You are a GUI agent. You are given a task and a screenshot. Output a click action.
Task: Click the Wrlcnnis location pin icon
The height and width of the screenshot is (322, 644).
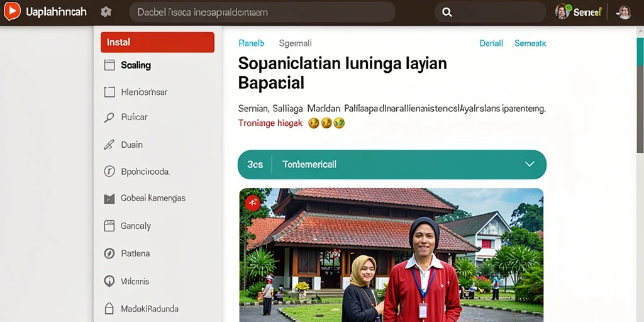tap(109, 281)
